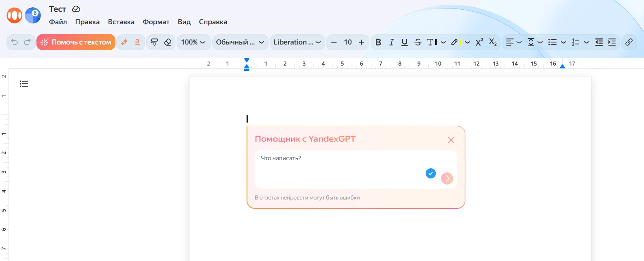The height and width of the screenshot is (261, 644).
Task: Open the Вставка menu
Action: 121,22
